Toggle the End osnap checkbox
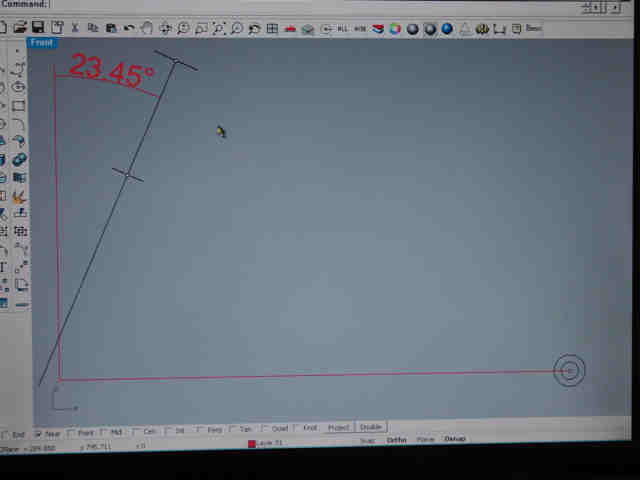The width and height of the screenshot is (640, 480). coord(5,435)
